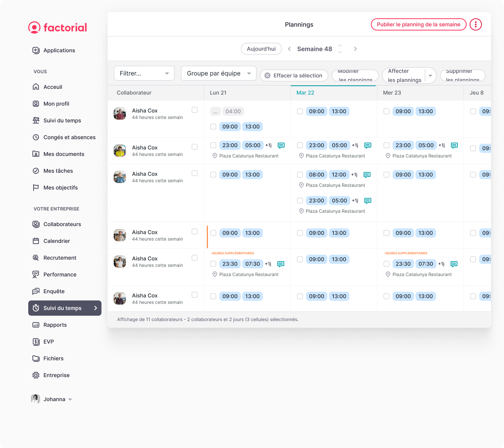Click the Performance icon
The width and height of the screenshot is (504, 448).
coord(36,275)
